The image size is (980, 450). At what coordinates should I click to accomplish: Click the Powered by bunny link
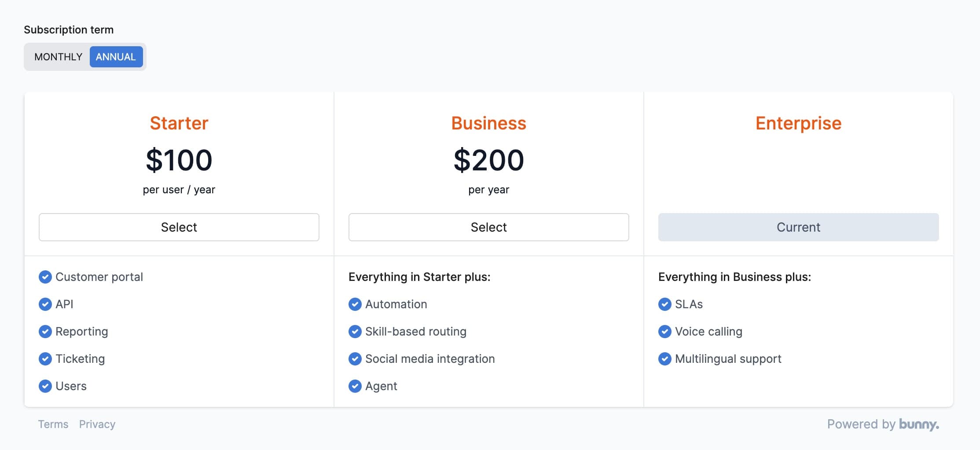(x=883, y=424)
